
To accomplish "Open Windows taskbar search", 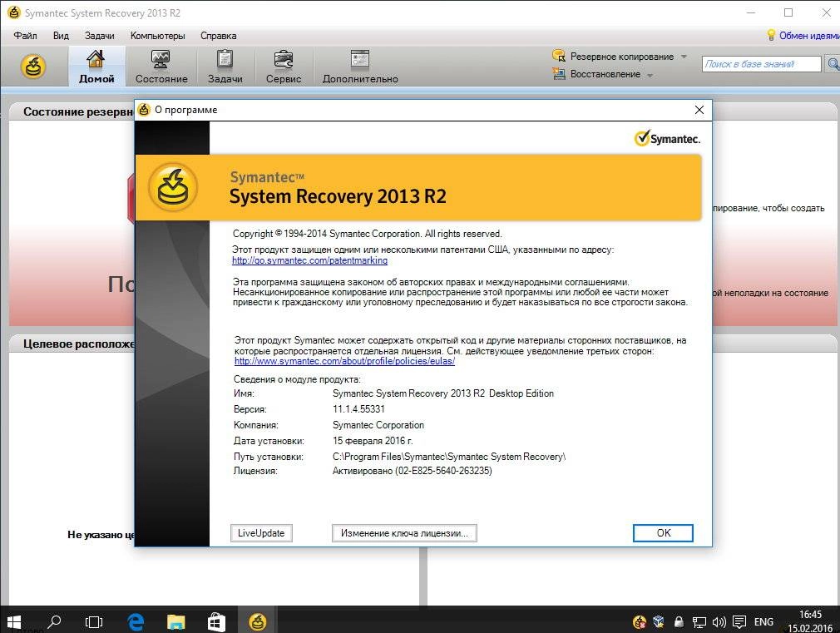I will (x=53, y=621).
